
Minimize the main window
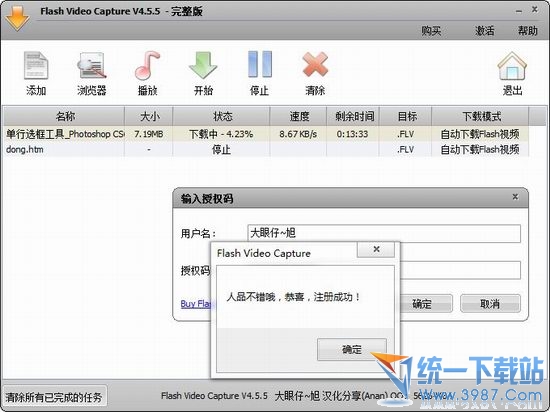coord(519,11)
